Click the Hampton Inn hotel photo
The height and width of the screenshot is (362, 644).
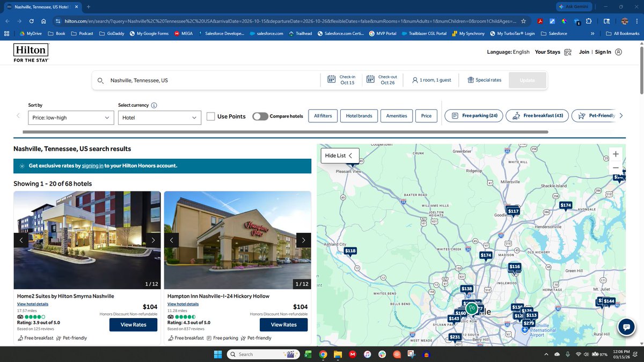[238, 240]
